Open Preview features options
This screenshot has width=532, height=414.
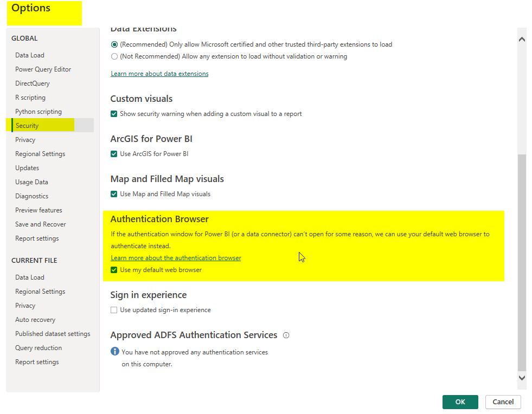[39, 210]
